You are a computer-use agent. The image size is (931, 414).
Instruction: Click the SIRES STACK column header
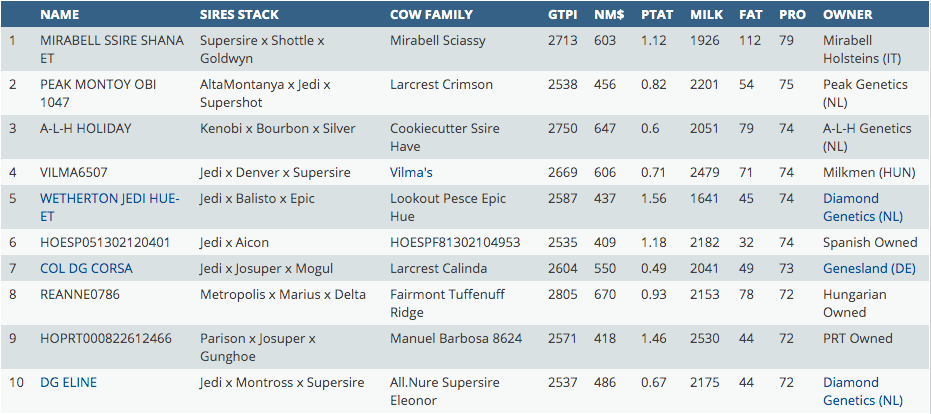point(239,15)
